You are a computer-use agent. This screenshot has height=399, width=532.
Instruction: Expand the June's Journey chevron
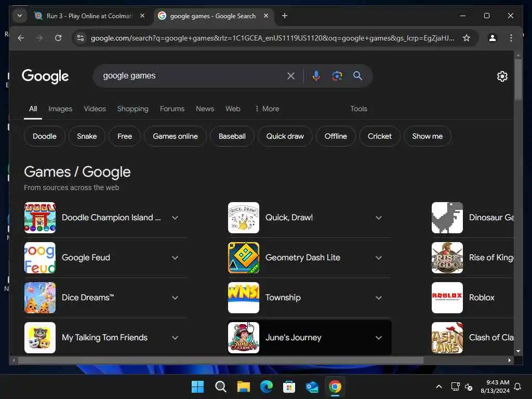tap(379, 338)
